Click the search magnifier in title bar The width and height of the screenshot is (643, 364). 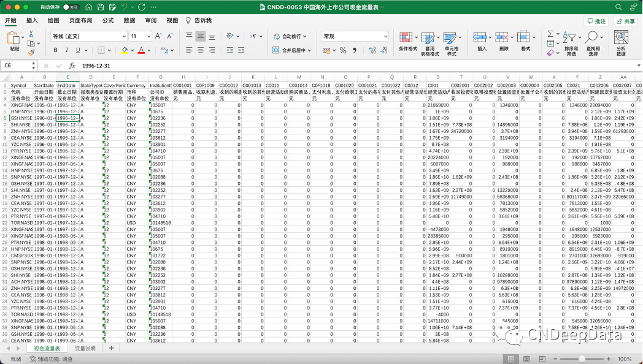(618, 7)
